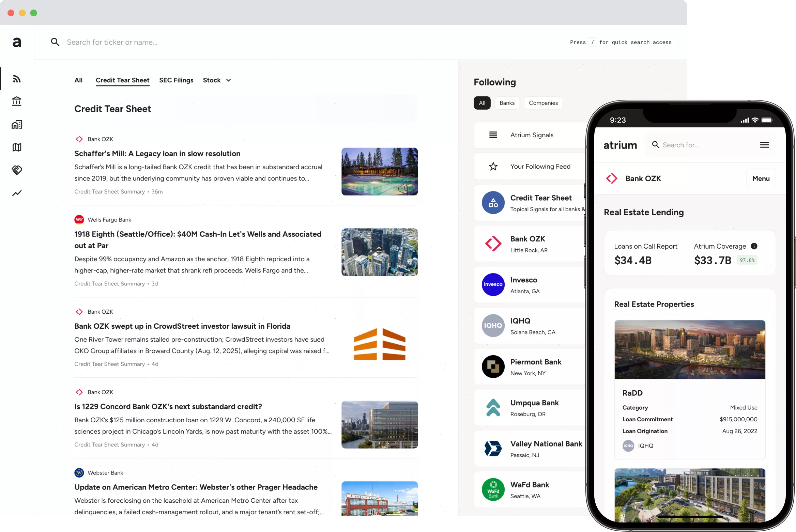Select the bank institution sidebar icon
This screenshot has height=532, width=796.
point(16,101)
